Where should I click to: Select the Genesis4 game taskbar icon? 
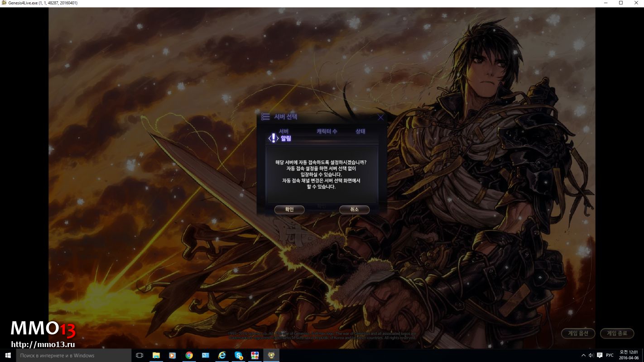tap(271, 355)
